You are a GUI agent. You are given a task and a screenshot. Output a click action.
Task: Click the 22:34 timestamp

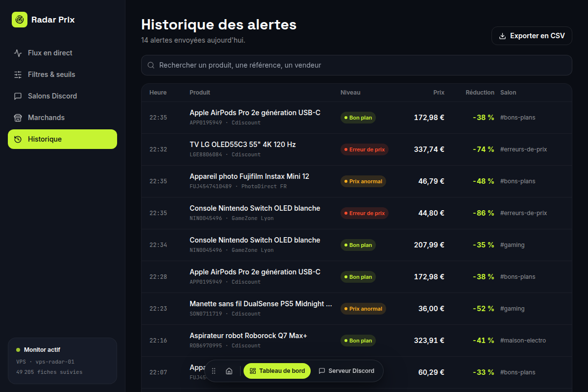point(158,245)
